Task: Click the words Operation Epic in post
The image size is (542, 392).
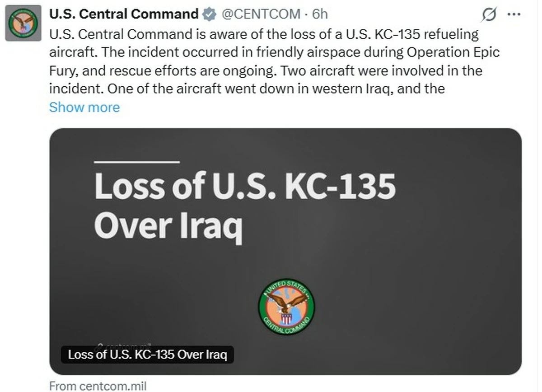Action: click(x=453, y=52)
